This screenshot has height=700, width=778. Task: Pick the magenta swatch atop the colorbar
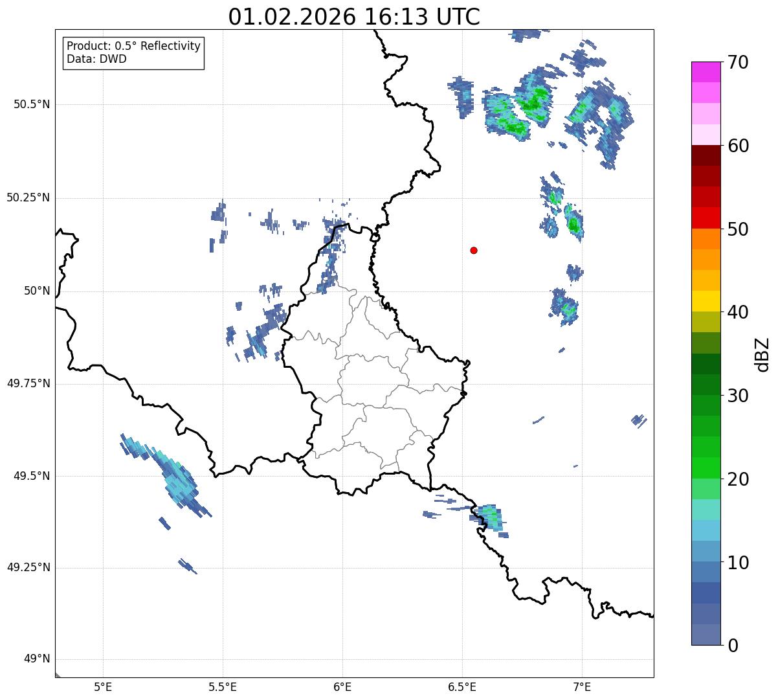[x=706, y=72]
